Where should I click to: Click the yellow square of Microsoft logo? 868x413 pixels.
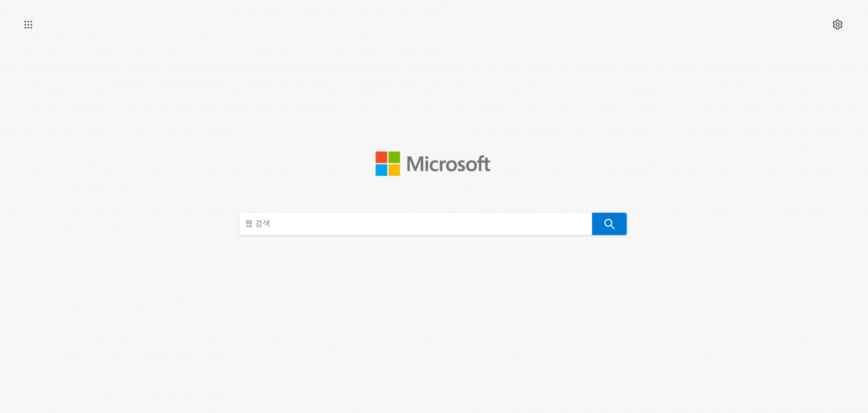point(394,170)
